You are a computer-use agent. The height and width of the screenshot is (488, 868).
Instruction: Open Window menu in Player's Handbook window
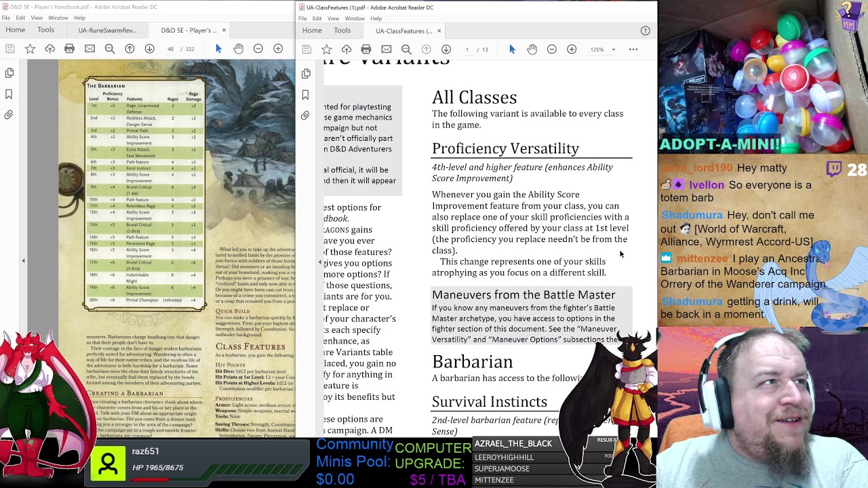[x=58, y=18]
